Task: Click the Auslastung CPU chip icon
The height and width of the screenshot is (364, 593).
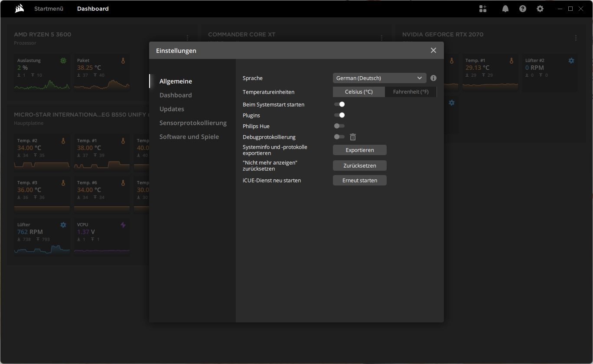Action: click(x=63, y=61)
